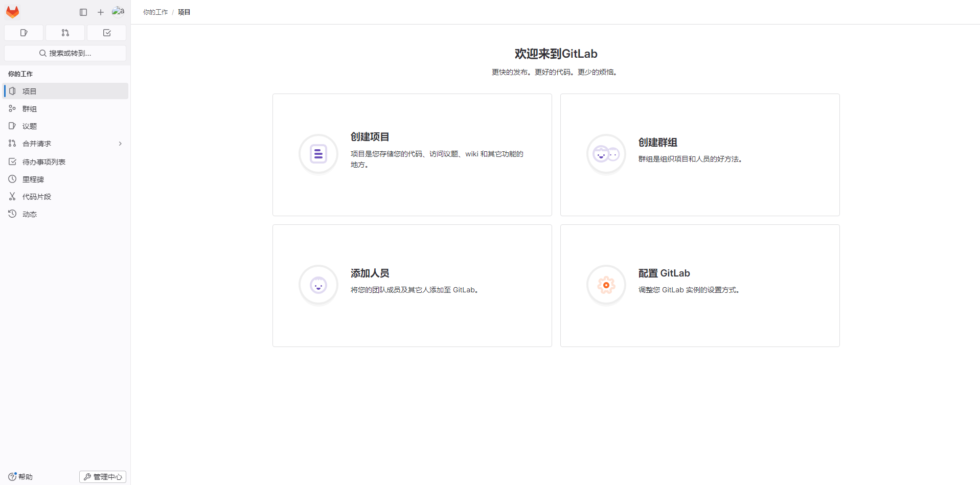Open the GitLab logo home link
This screenshot has height=485, width=980.
pyautogui.click(x=12, y=12)
